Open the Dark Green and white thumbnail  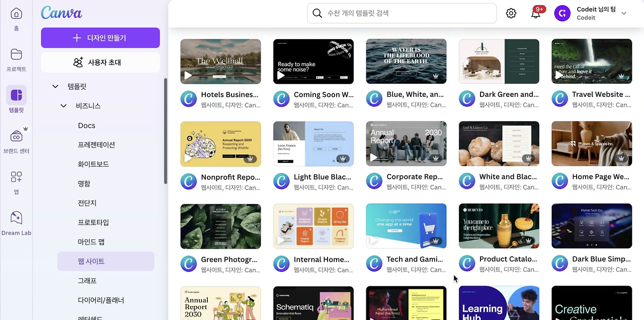tap(499, 61)
